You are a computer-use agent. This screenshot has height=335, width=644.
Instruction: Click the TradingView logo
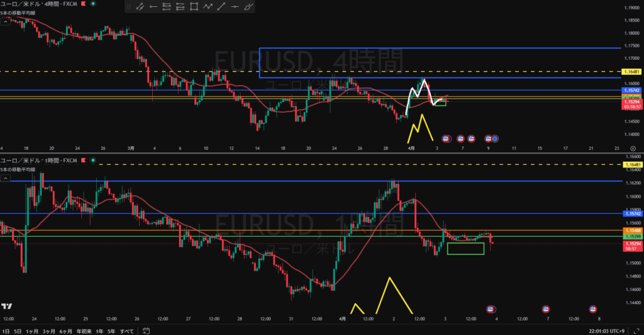[x=7, y=306]
